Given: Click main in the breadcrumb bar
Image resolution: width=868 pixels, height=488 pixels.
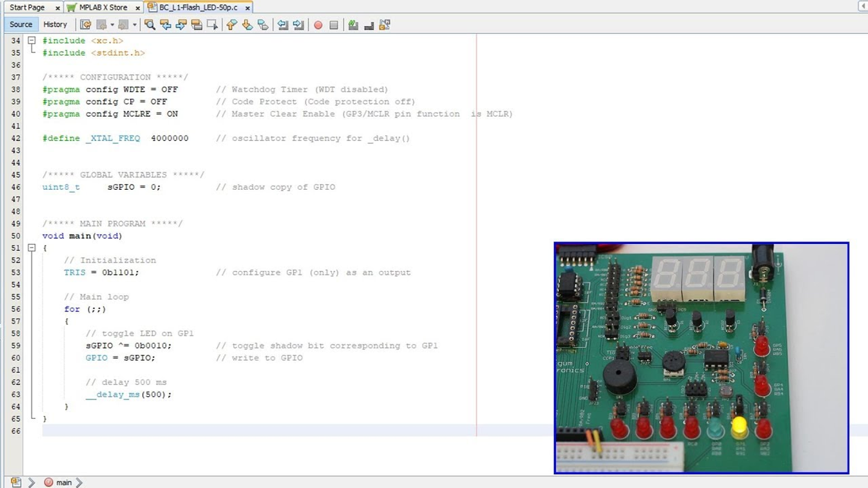Looking at the screenshot, I should point(63,482).
